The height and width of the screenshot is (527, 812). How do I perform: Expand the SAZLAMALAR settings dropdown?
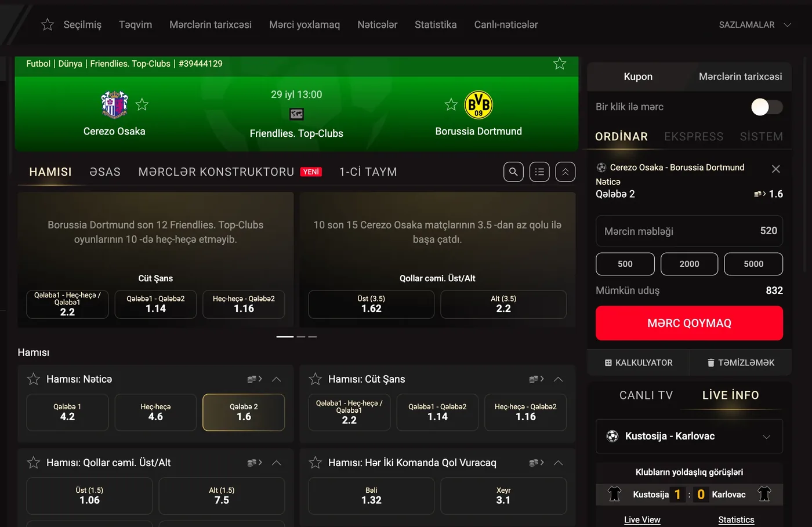pos(755,25)
